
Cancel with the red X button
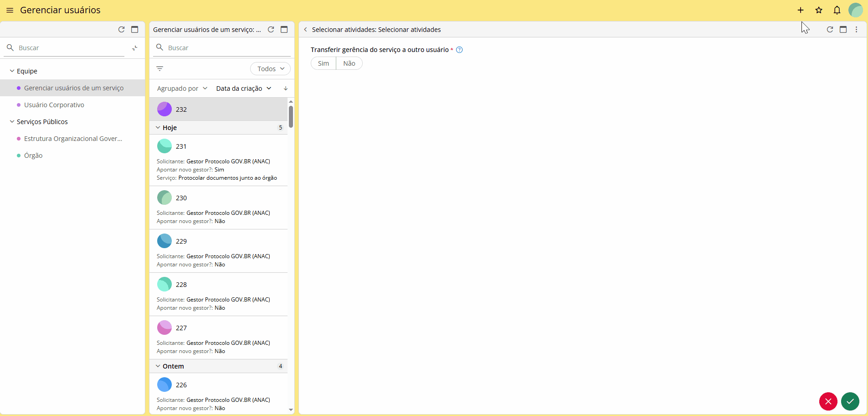point(828,401)
